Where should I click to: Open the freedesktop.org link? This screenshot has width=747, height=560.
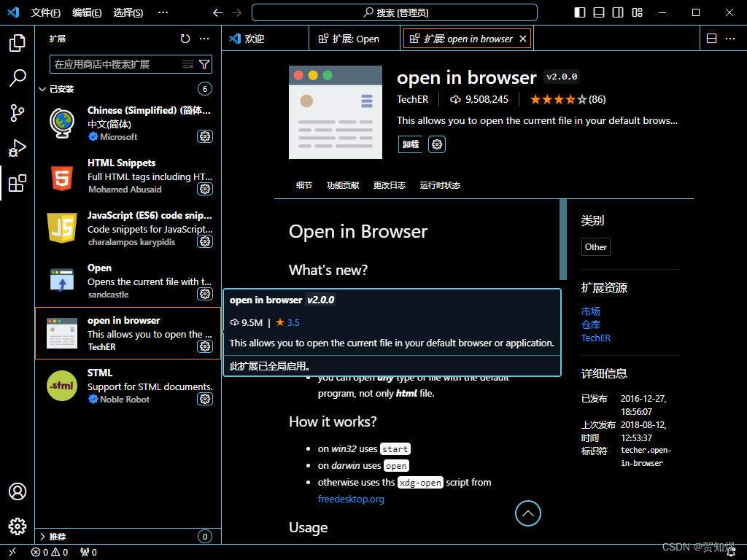351,499
